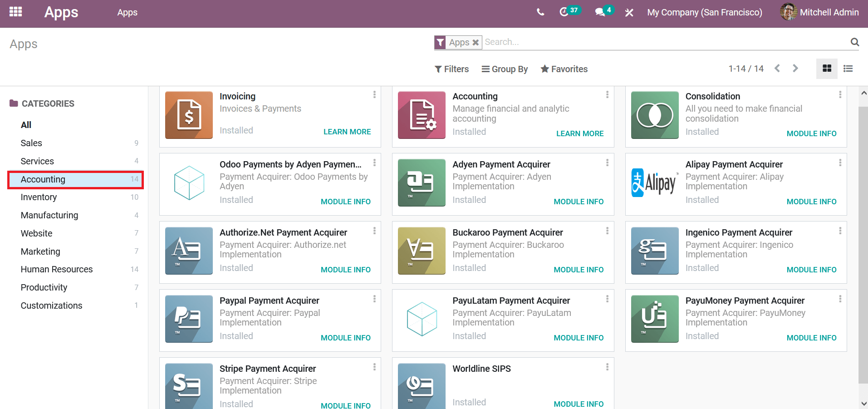Click Buckaroo Payment Acquirer icon

(422, 251)
